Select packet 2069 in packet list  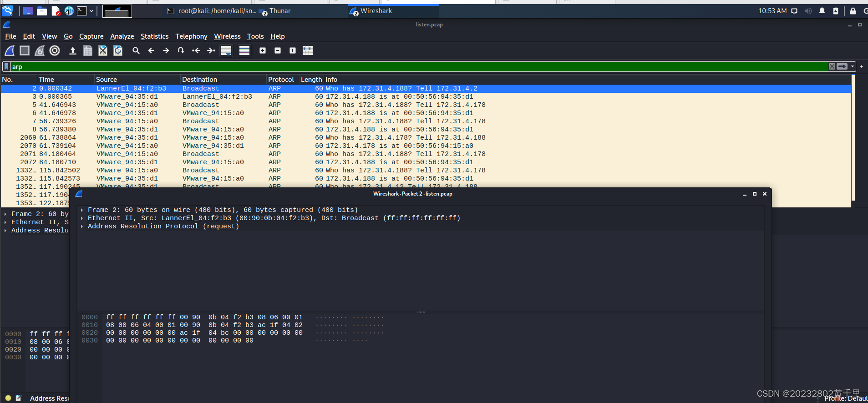tap(426, 137)
